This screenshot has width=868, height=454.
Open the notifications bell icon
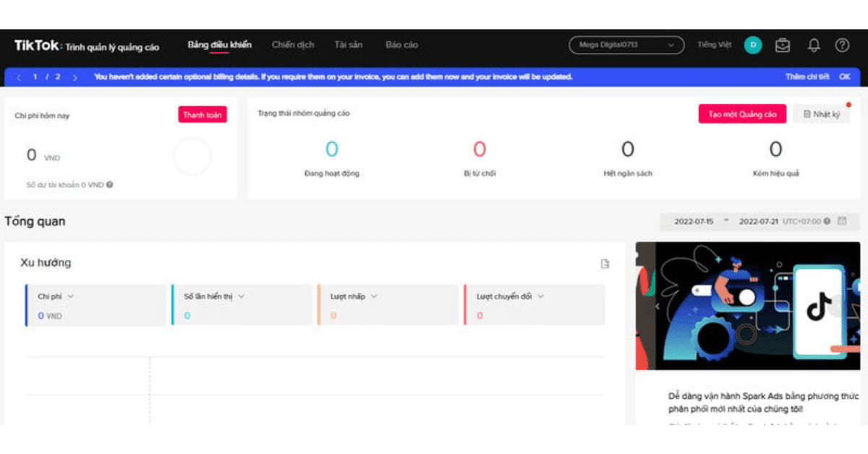pyautogui.click(x=814, y=46)
